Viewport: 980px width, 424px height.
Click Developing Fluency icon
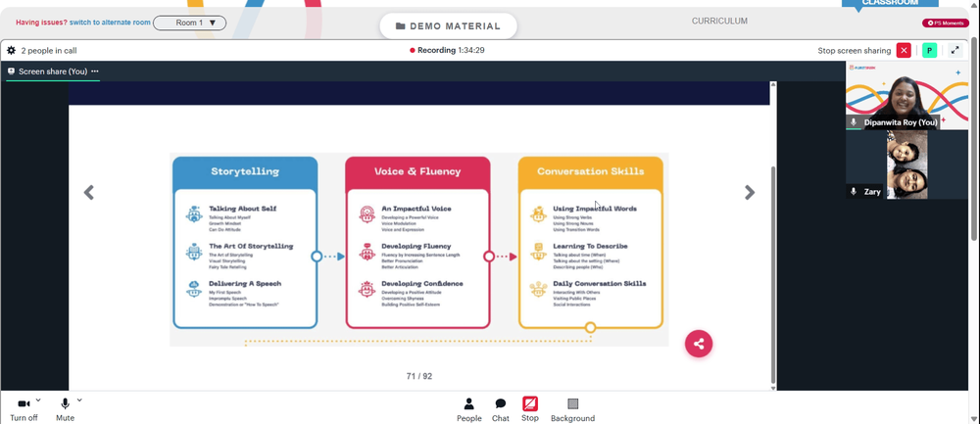click(x=367, y=252)
